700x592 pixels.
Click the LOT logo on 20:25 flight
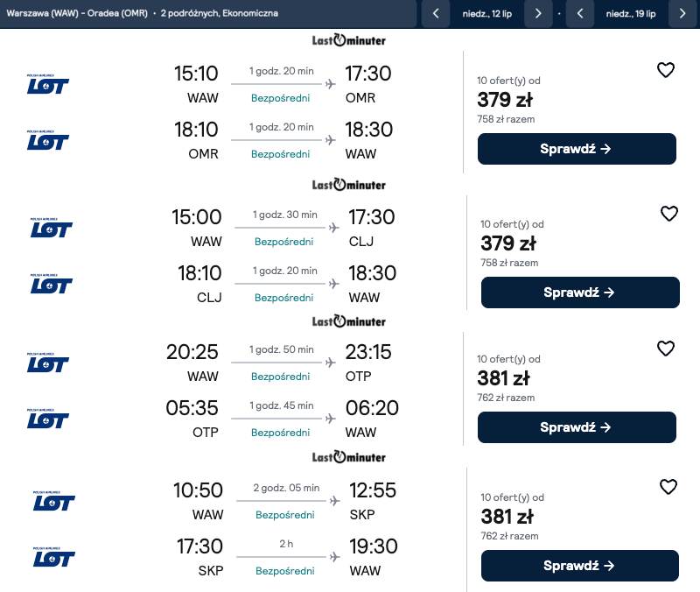[x=48, y=363]
